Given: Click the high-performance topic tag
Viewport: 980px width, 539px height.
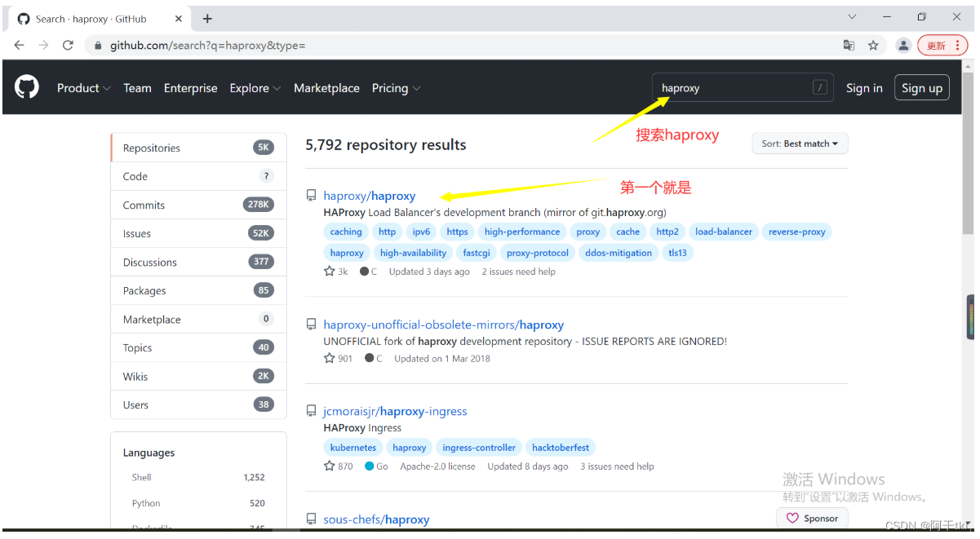Looking at the screenshot, I should click(x=522, y=232).
